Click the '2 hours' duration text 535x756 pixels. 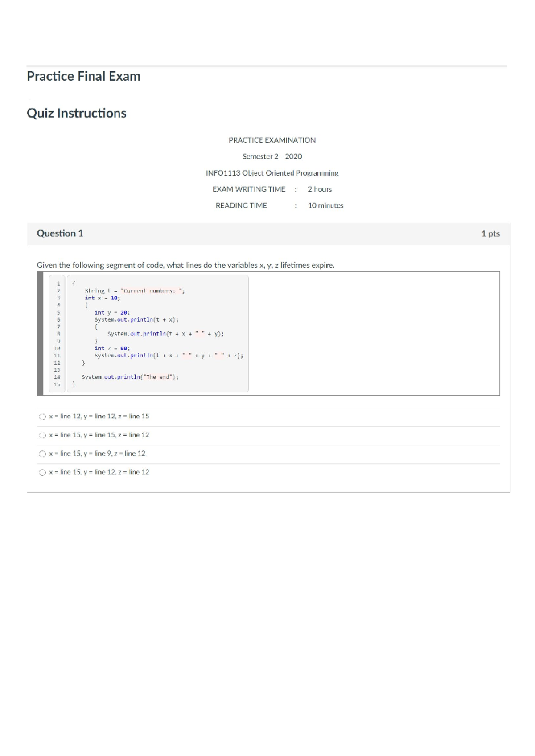point(320,189)
